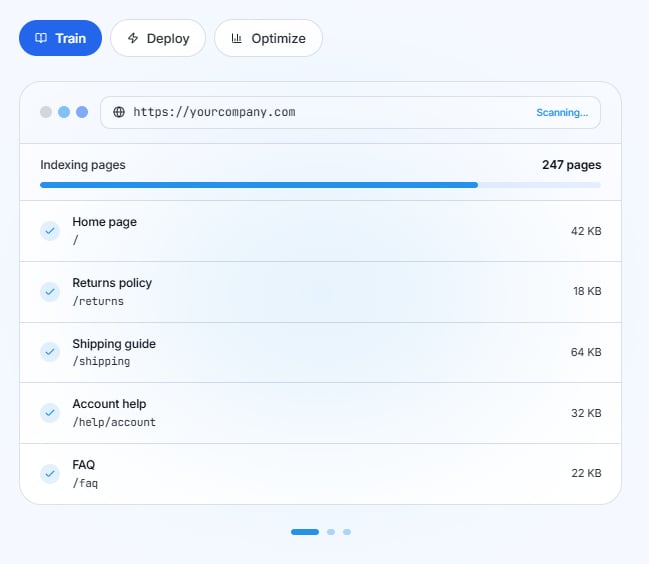Viewport: 649px width, 564px height.
Task: Go to the second carousel dot
Action: point(331,532)
